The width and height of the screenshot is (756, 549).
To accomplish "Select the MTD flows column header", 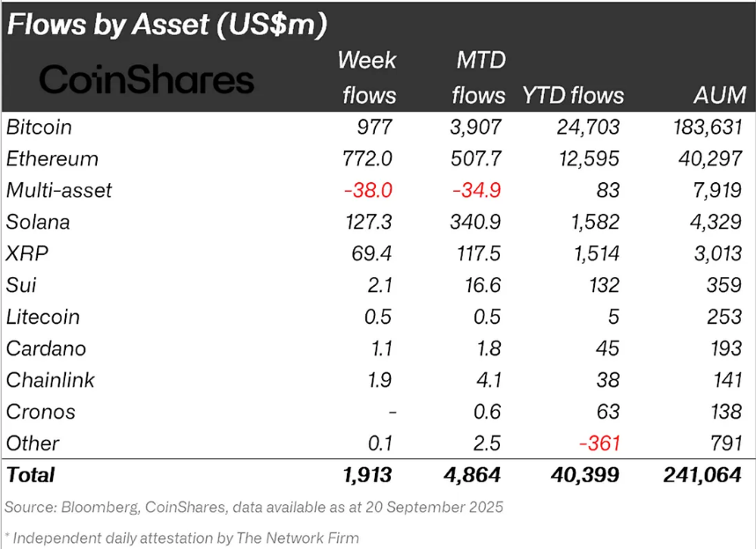I will 480,77.
